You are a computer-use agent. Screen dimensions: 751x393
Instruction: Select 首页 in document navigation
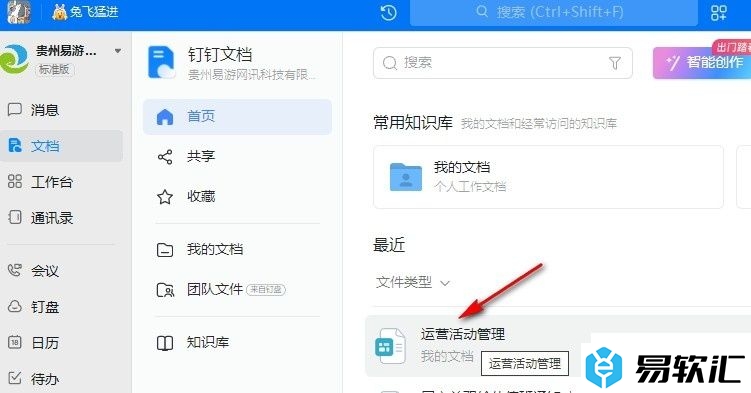(237, 116)
